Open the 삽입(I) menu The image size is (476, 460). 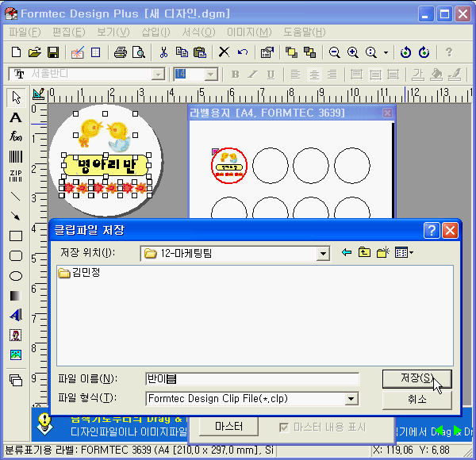point(155,32)
